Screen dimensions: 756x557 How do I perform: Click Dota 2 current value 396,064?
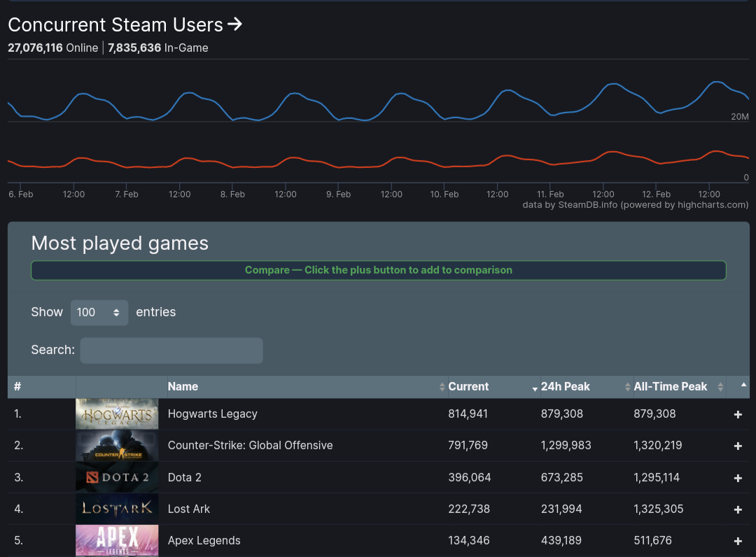point(470,477)
